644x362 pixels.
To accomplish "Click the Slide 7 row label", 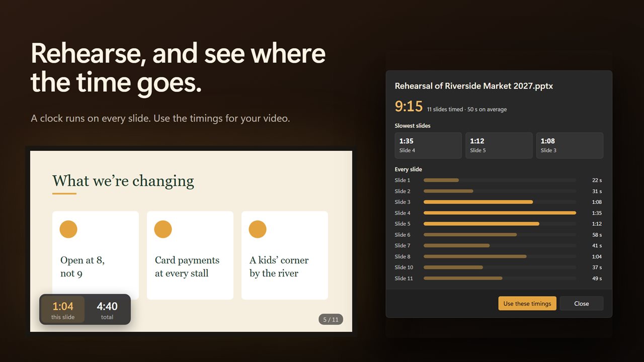I will 403,245.
